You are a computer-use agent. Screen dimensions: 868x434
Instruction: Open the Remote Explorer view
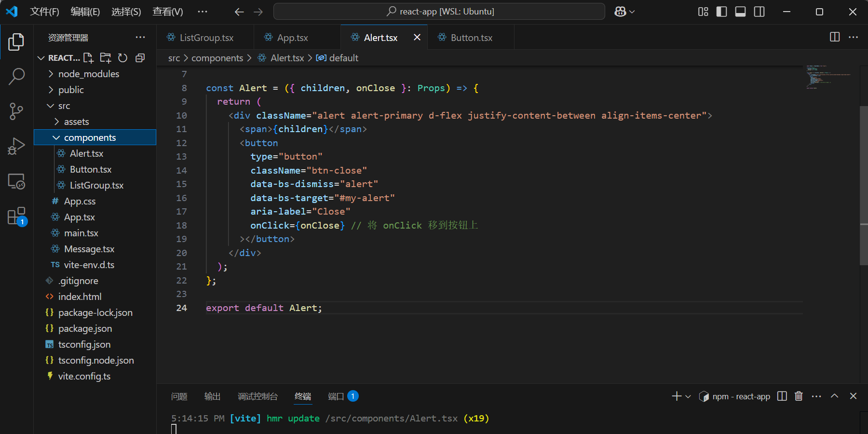tap(16, 181)
